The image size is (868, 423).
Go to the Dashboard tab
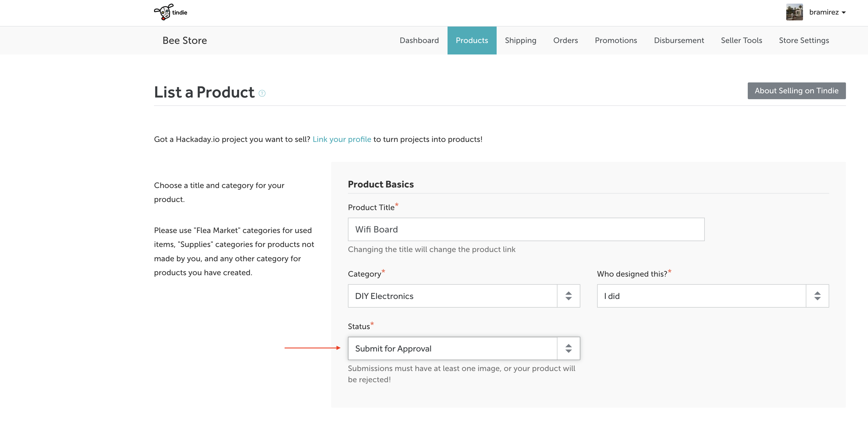[419, 41]
